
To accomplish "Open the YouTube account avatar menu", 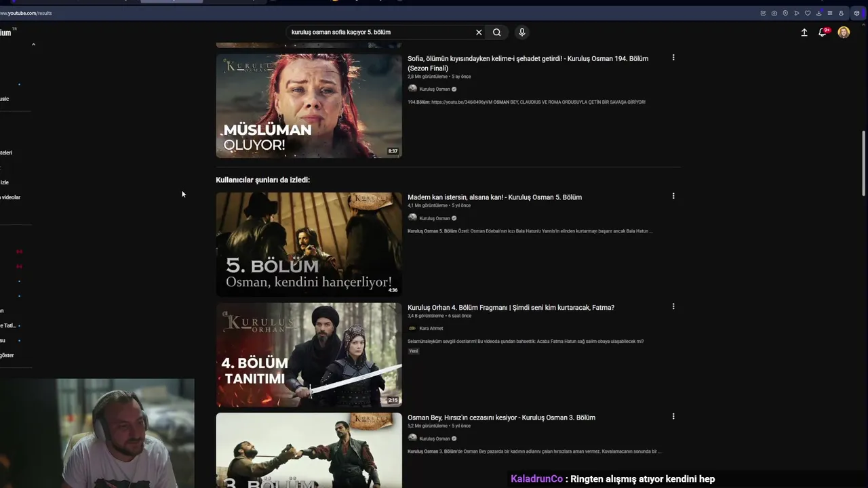I will [x=844, y=32].
